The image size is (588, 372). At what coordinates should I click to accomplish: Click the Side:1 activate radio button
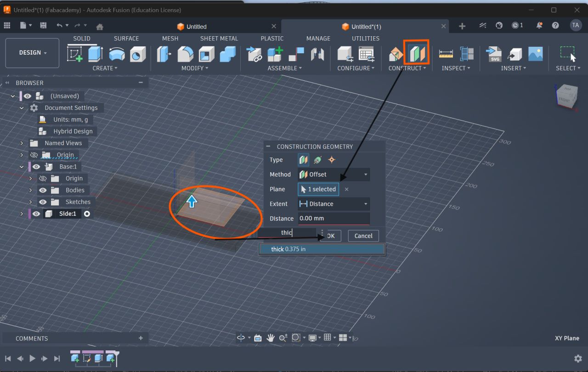[x=87, y=214]
